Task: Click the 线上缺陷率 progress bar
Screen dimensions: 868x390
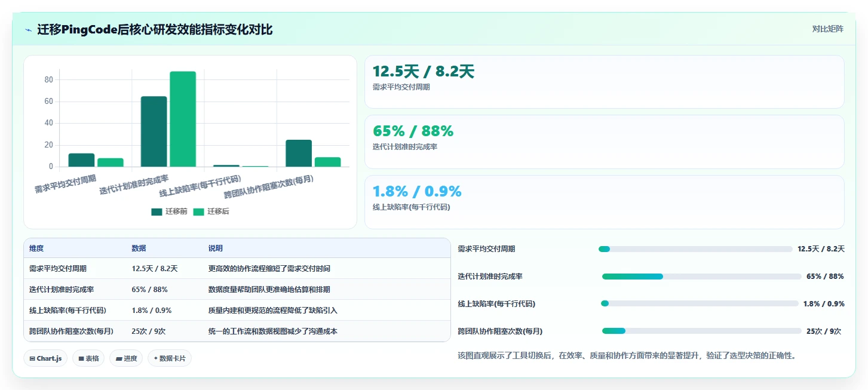Action: pyautogui.click(x=700, y=303)
